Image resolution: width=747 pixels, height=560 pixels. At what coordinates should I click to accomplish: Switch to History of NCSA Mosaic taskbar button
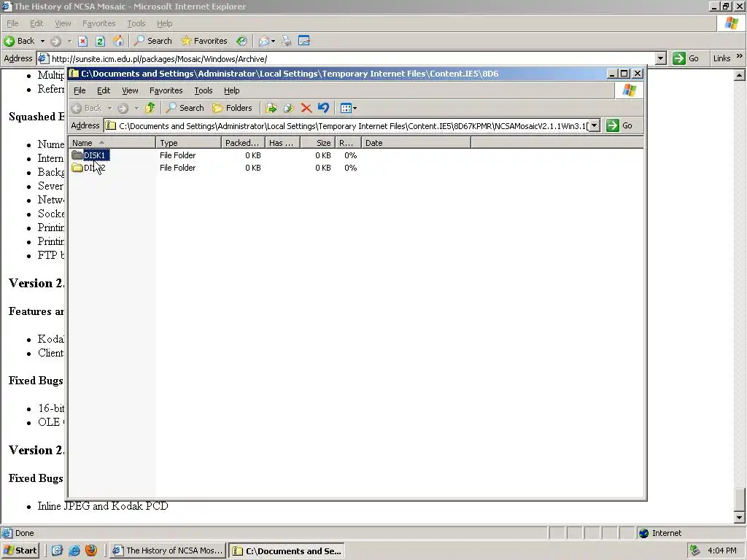[x=167, y=551]
